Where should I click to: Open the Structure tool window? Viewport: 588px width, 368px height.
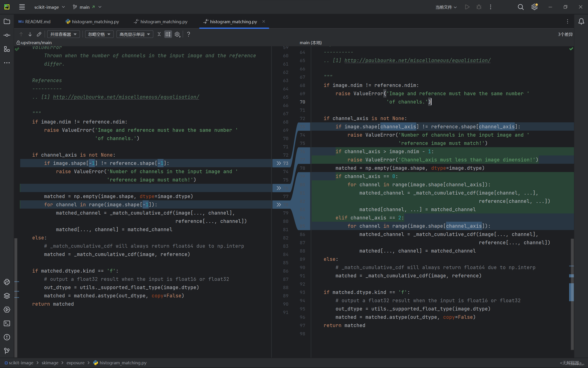tap(7, 49)
